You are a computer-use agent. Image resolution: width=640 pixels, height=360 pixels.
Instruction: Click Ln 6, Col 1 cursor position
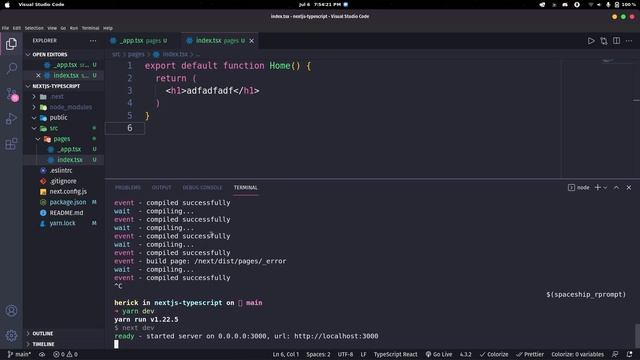click(x=286, y=354)
